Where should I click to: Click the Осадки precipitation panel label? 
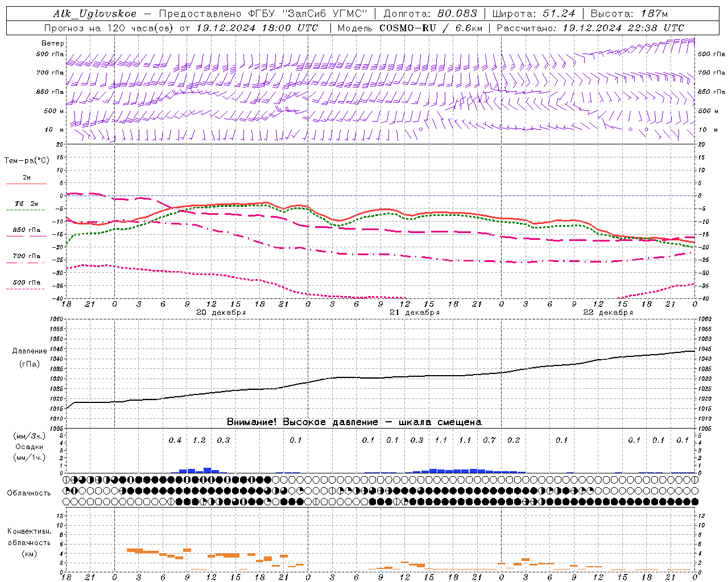[29, 447]
